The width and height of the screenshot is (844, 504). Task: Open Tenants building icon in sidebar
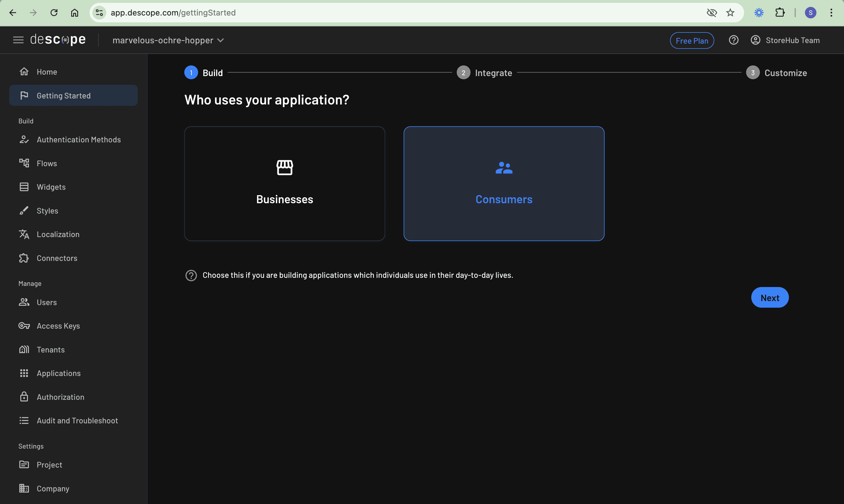24,350
